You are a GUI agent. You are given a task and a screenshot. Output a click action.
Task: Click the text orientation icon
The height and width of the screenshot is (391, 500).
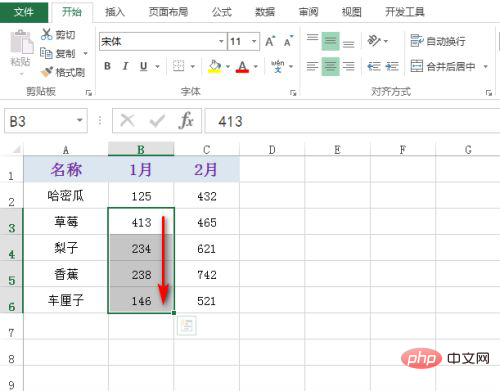(x=374, y=41)
